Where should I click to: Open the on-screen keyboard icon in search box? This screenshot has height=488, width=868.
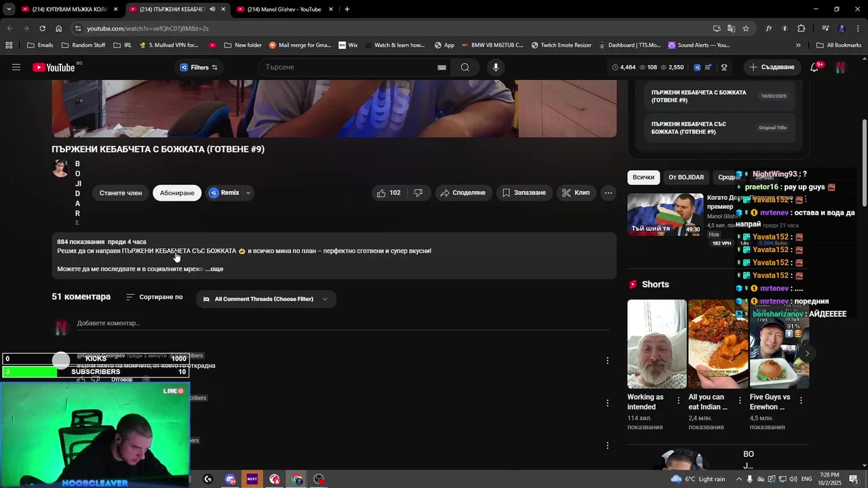point(441,67)
